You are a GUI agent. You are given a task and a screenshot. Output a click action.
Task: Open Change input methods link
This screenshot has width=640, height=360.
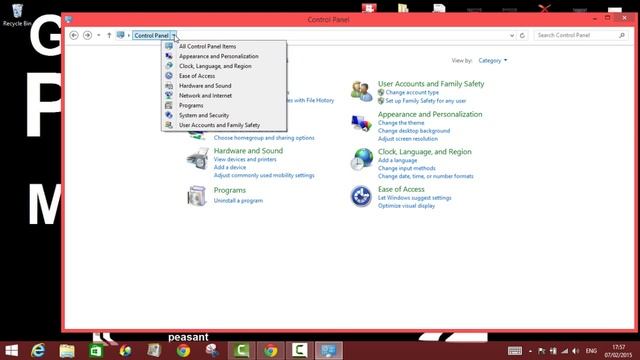pos(407,168)
